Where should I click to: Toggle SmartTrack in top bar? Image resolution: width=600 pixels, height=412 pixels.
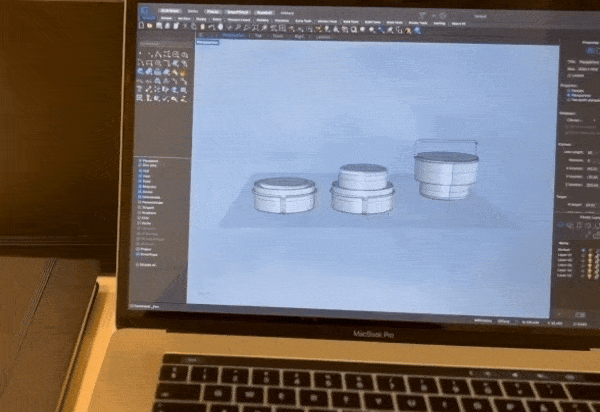pos(237,12)
